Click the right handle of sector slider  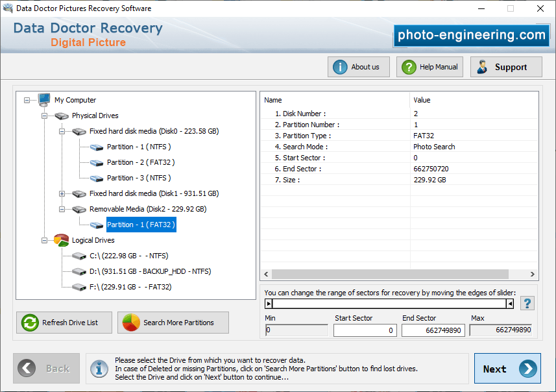(x=510, y=304)
